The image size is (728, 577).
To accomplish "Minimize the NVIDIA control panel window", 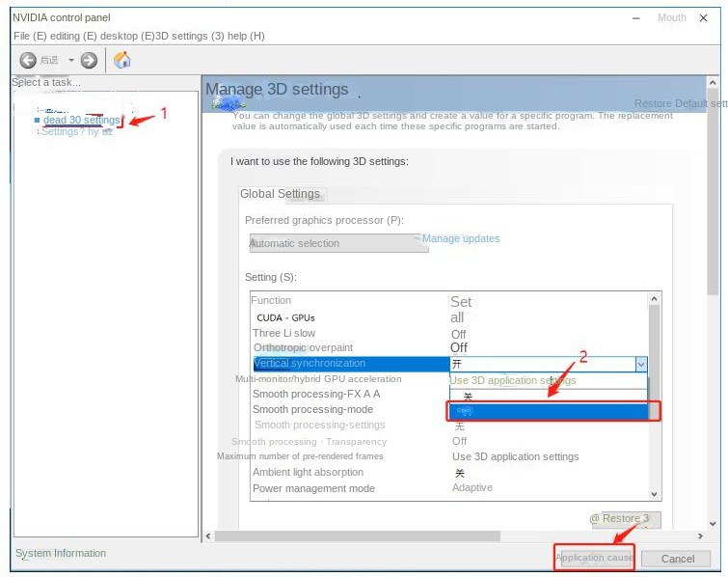I will [x=636, y=18].
